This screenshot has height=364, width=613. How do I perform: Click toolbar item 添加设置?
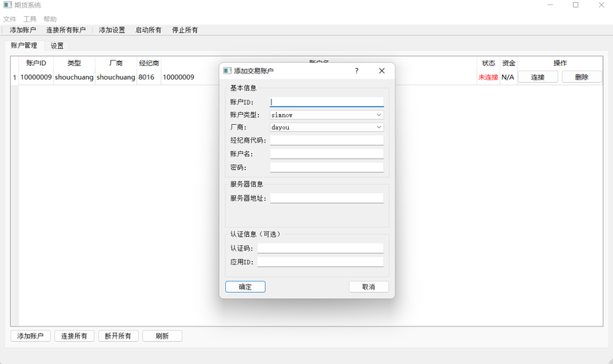point(112,30)
